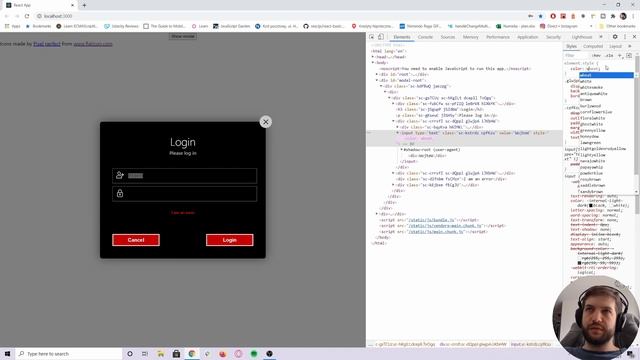Image resolution: width=640 pixels, height=360 pixels.
Task: Show more DevTools tabs chevron
Action: point(600,37)
